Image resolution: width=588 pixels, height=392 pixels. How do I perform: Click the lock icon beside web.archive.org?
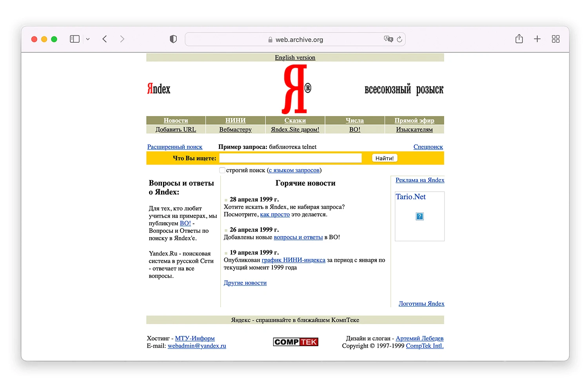pos(270,40)
